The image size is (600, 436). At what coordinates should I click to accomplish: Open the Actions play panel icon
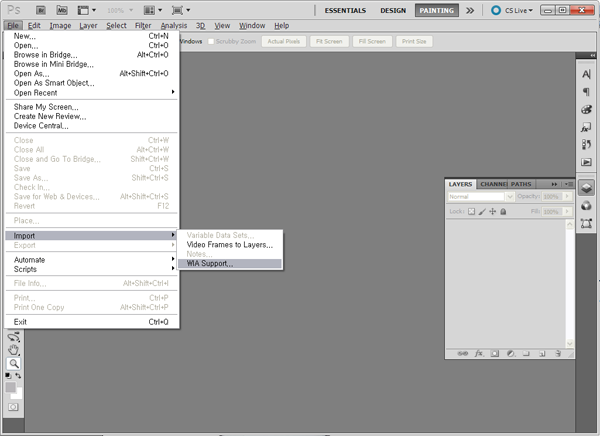(x=586, y=162)
